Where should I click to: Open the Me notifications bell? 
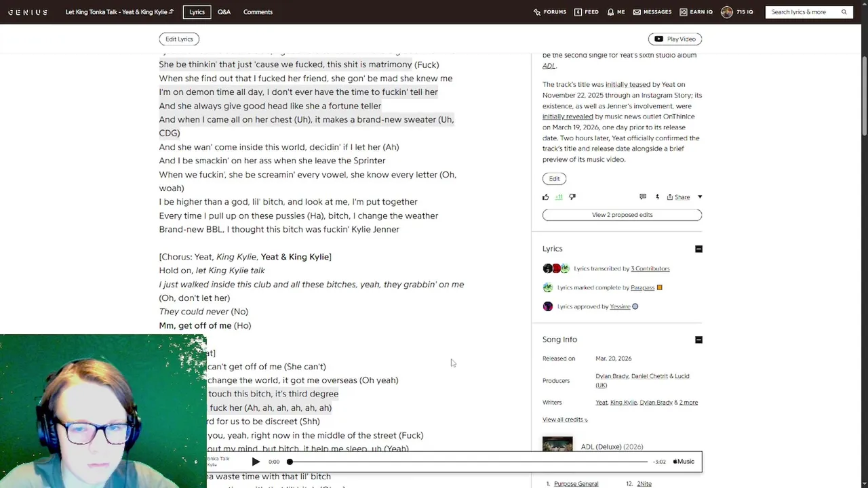pos(610,12)
